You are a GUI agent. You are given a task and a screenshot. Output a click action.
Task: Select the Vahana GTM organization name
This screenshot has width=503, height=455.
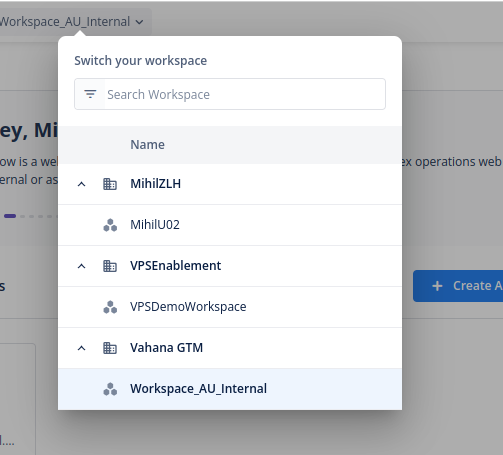pos(166,348)
